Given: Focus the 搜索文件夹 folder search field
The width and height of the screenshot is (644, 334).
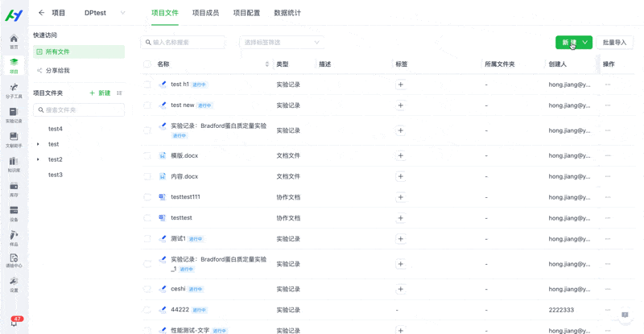Looking at the screenshot, I should pyautogui.click(x=79, y=110).
